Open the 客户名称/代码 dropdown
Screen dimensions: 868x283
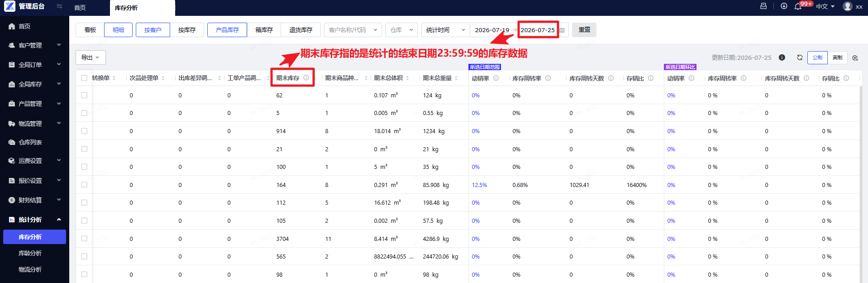(353, 30)
